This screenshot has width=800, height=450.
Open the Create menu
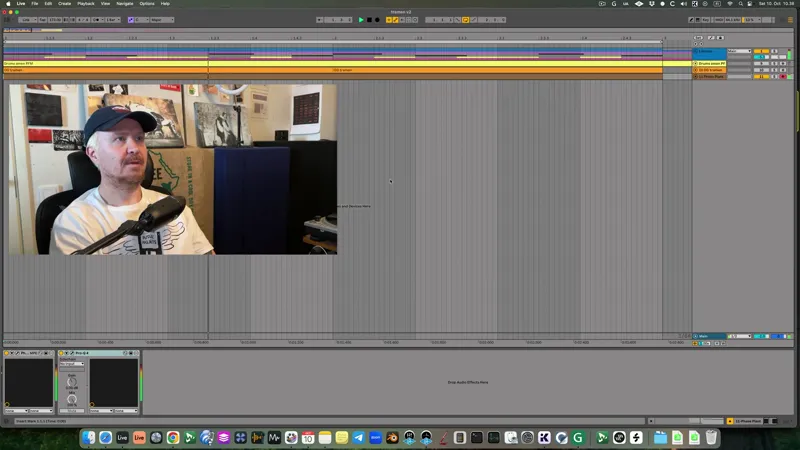pos(64,4)
